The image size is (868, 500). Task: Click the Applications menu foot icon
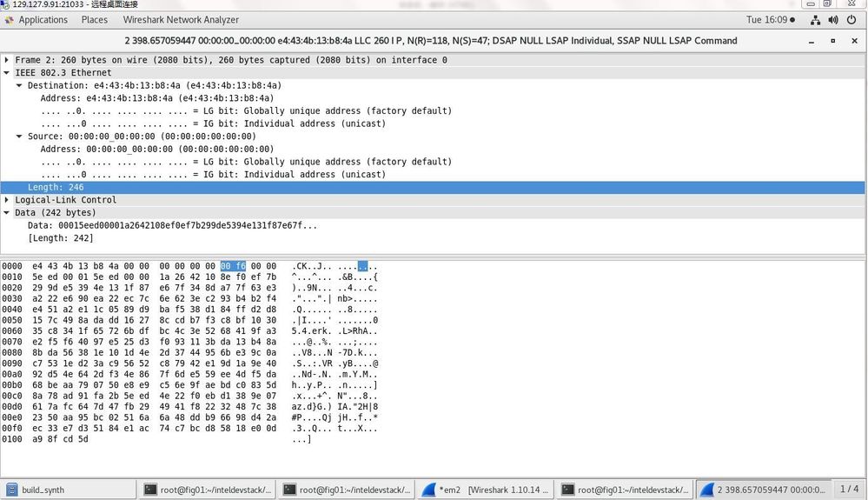[9, 20]
